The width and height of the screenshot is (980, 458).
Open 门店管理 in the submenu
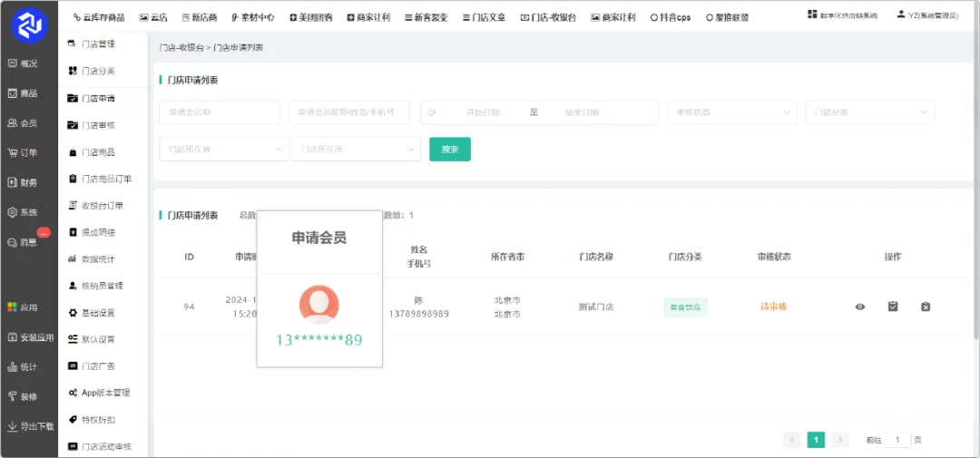92,44
